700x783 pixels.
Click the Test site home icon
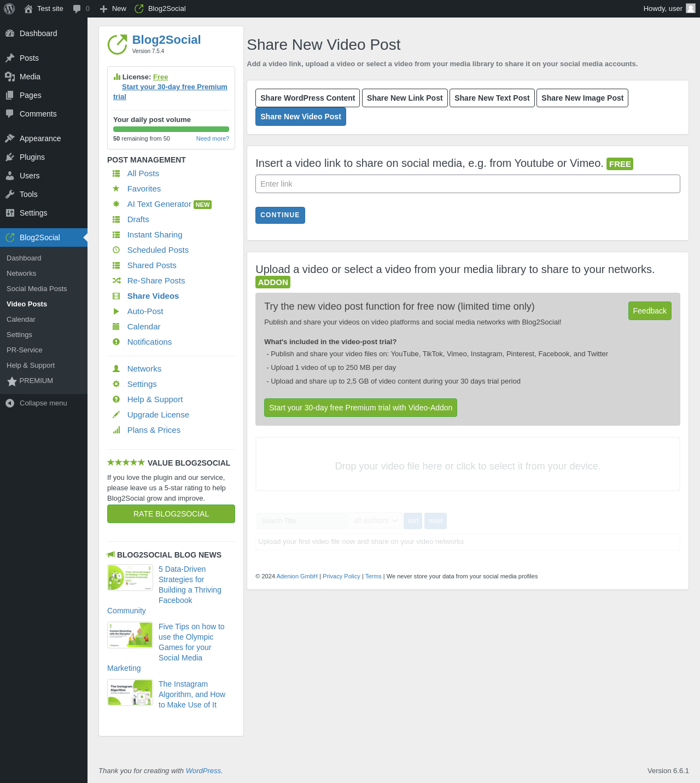pos(28,9)
